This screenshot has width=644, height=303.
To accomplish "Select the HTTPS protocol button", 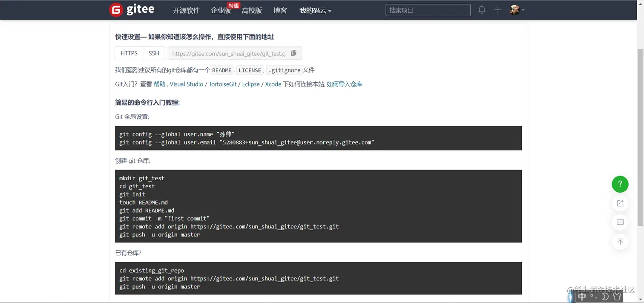I will click(129, 53).
